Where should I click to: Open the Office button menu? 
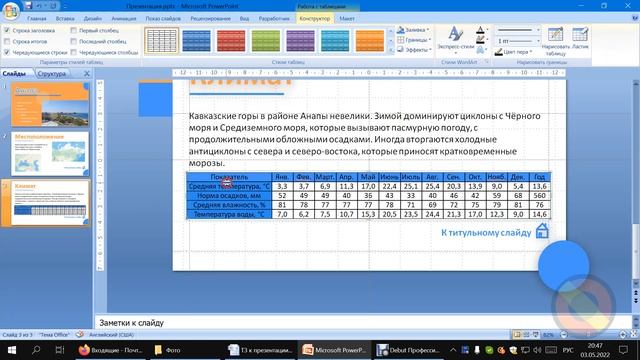11,10
